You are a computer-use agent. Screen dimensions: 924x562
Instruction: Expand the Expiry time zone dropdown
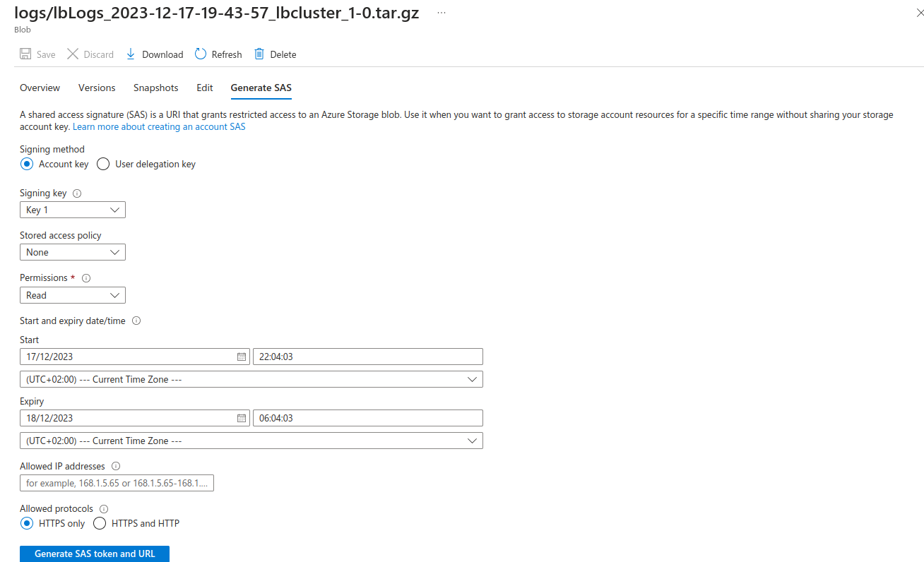(x=251, y=441)
